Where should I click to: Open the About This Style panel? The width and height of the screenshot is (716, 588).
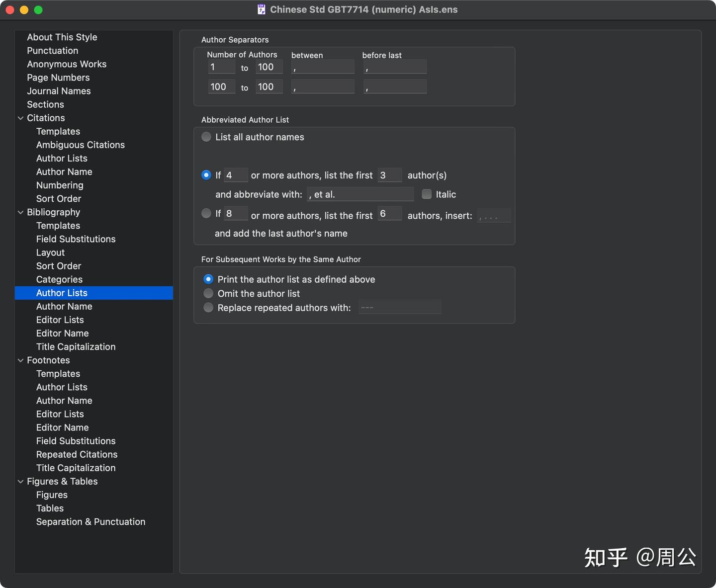(62, 37)
